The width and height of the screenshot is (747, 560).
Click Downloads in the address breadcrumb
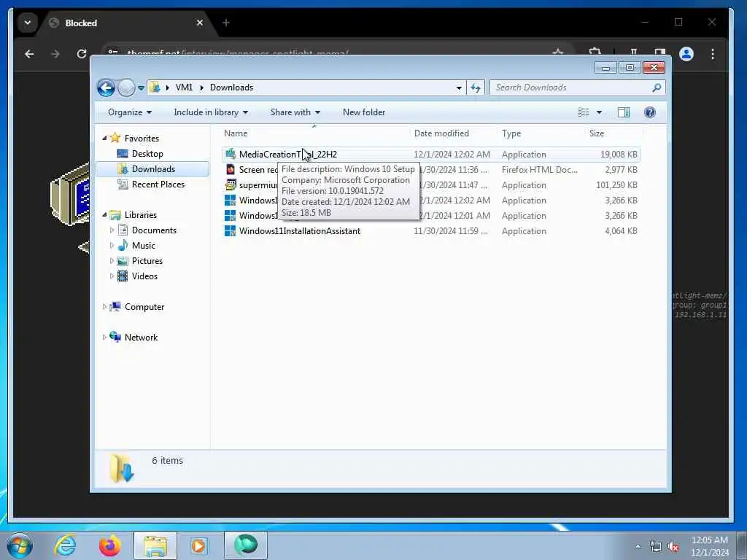(x=231, y=87)
